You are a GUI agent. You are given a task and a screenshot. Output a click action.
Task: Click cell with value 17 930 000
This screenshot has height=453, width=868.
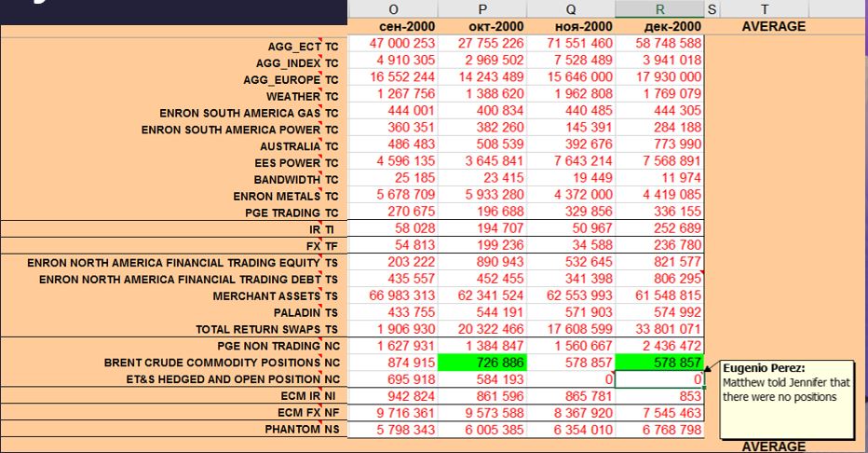tap(660, 76)
